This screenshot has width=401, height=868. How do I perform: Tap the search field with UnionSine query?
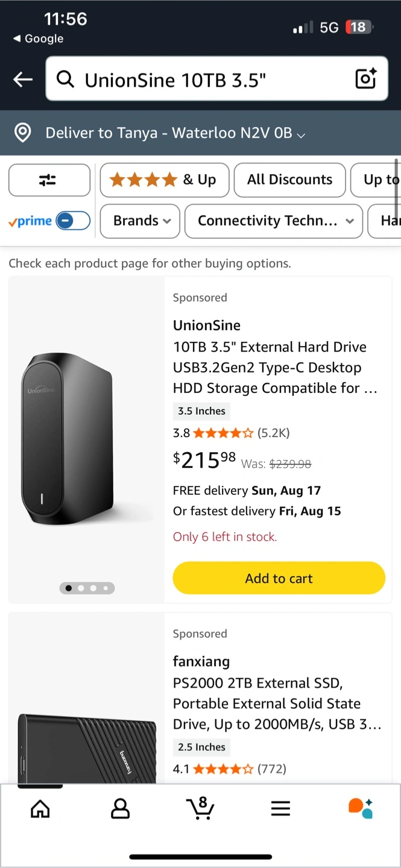[205, 79]
